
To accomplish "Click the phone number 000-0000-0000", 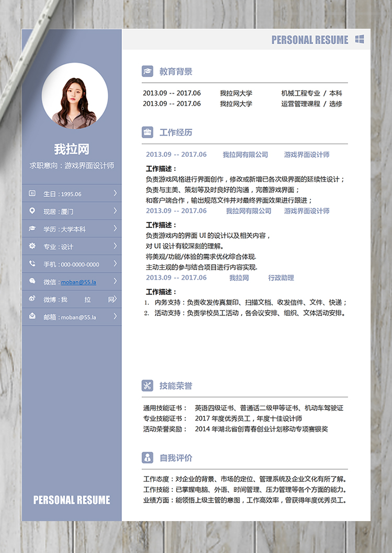I will point(80,264).
